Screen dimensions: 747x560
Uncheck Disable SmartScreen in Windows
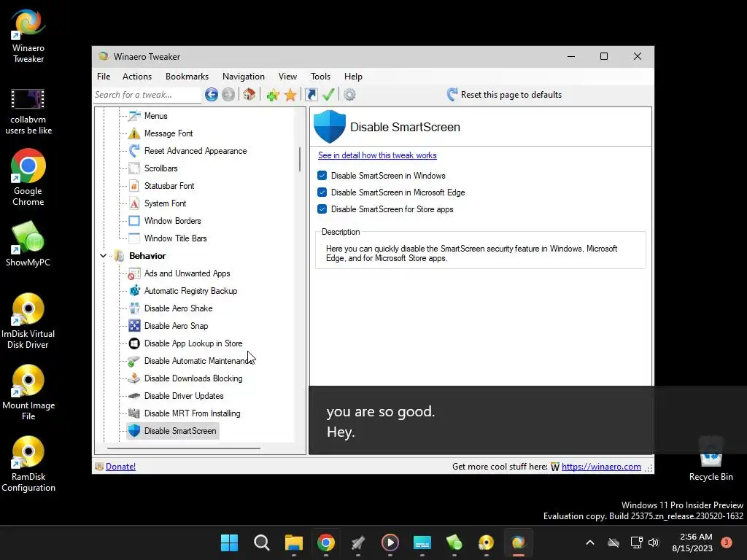click(322, 176)
